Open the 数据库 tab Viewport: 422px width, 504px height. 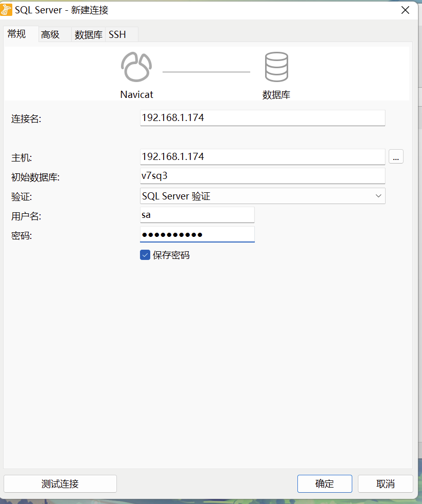coord(88,34)
